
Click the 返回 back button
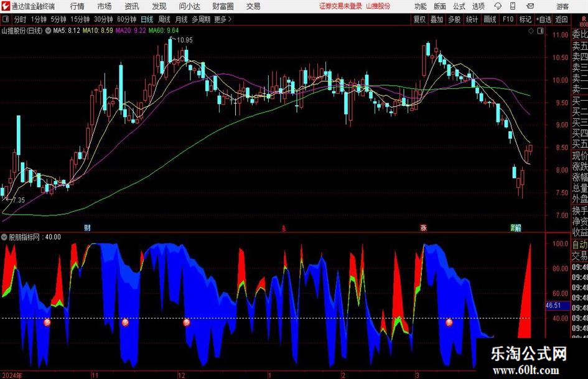pos(561,19)
